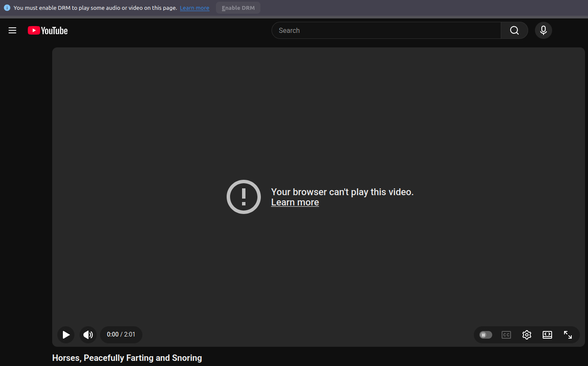
Task: Play the video
Action: (66, 335)
